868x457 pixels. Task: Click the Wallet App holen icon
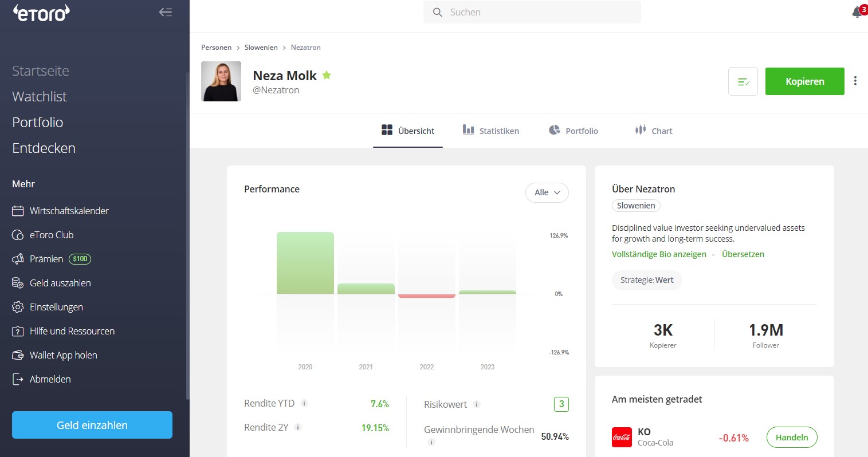(18, 355)
